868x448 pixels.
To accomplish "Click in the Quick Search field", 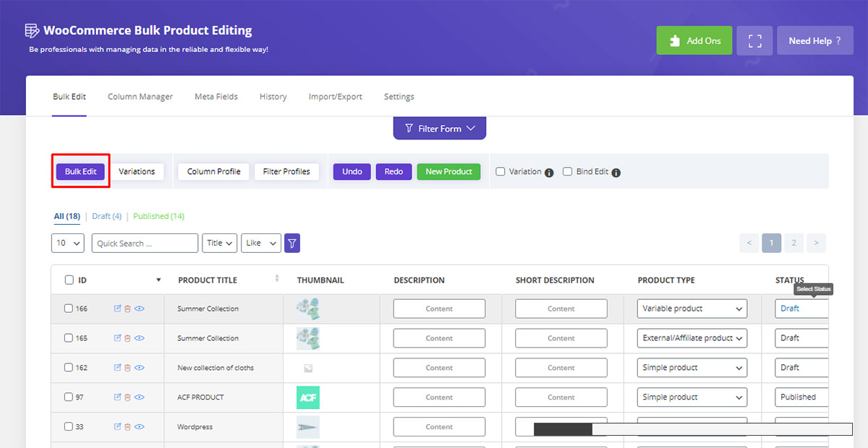I will tap(145, 244).
